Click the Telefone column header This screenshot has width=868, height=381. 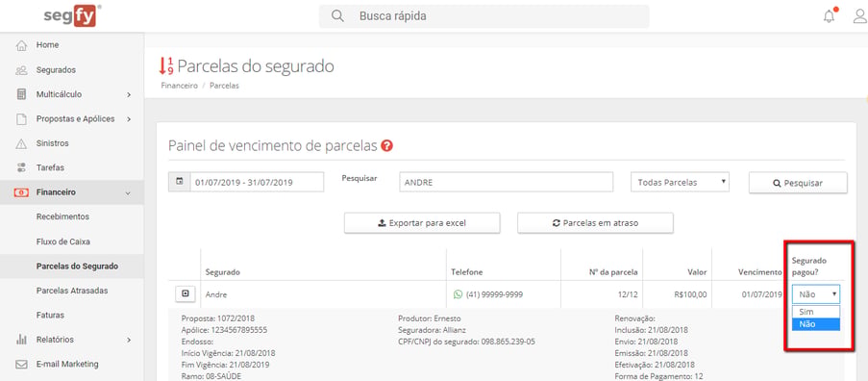[x=466, y=272]
